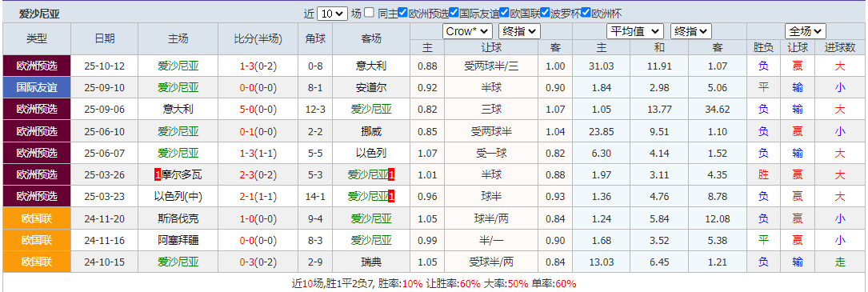Uncheck the 欧洲预选 filter checkbox

[403, 13]
